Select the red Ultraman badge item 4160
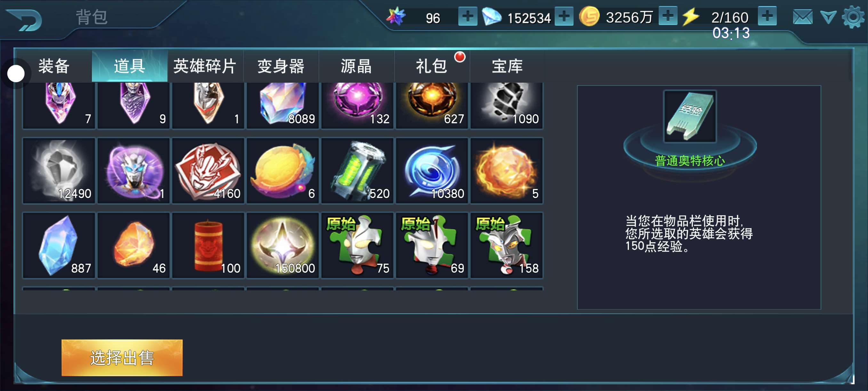Viewport: 868px width, 391px height. point(208,171)
